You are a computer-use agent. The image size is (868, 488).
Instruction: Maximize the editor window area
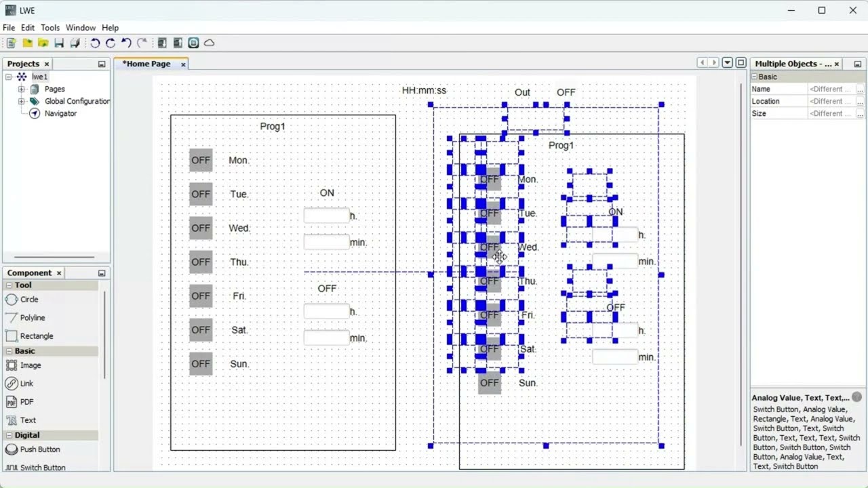tap(741, 62)
